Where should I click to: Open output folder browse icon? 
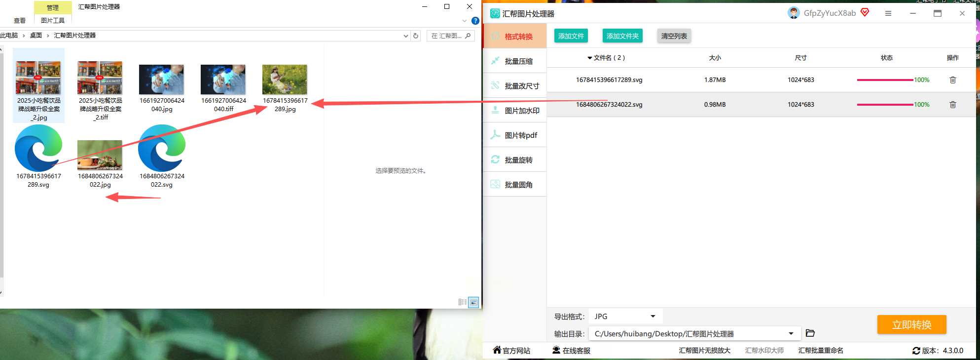[810, 333]
